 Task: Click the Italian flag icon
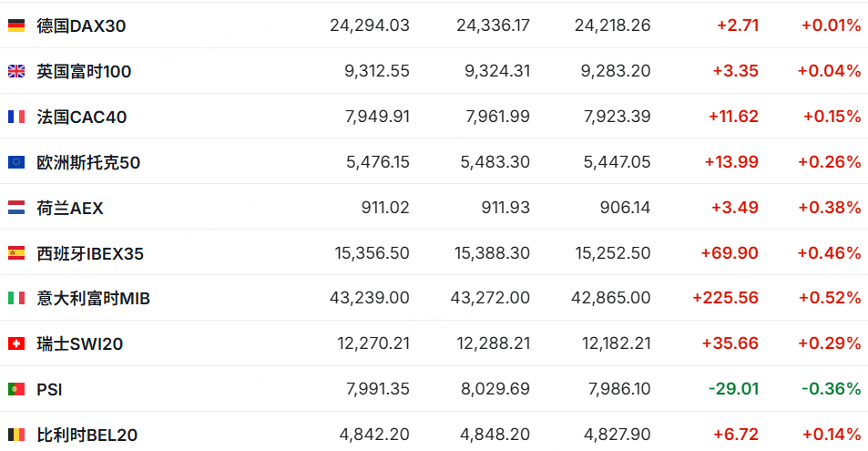point(16,298)
